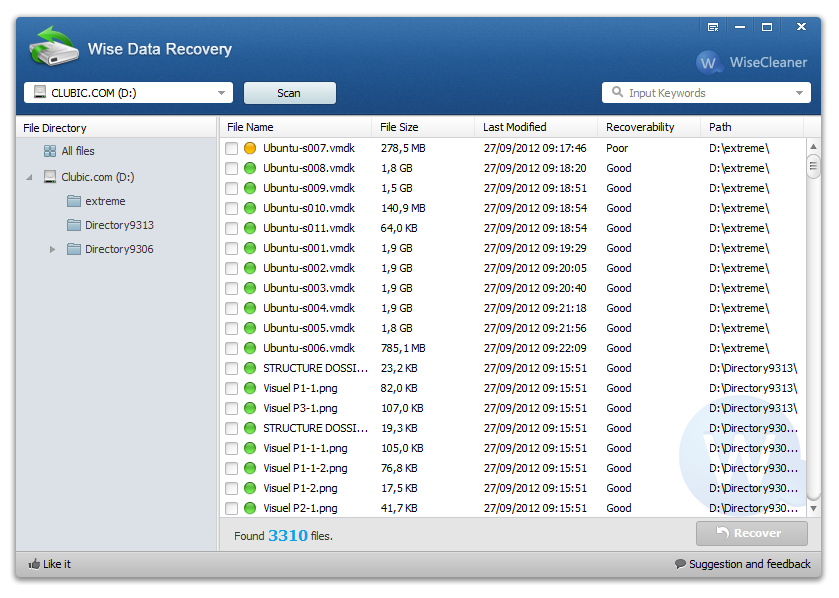This screenshot has height=598, width=839.
Task: Click the WiseCleaner logo icon
Action: (709, 62)
